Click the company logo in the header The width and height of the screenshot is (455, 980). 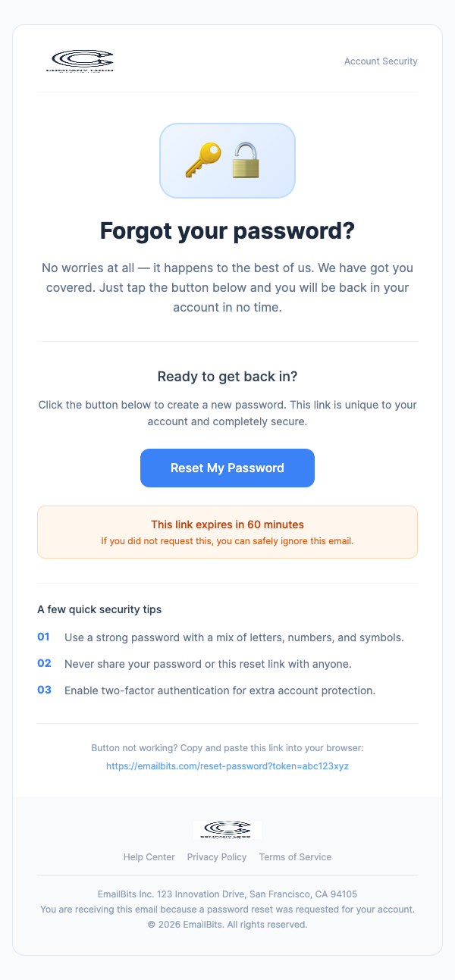[83, 61]
